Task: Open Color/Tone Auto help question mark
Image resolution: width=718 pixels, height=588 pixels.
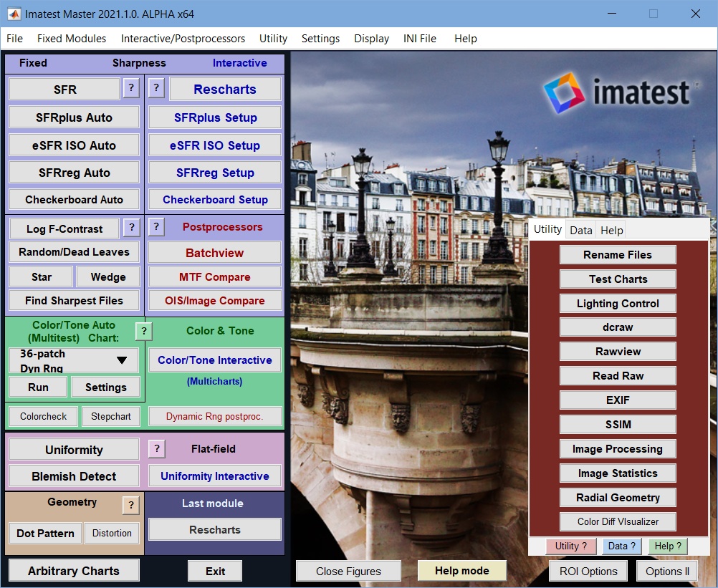Action: click(144, 332)
